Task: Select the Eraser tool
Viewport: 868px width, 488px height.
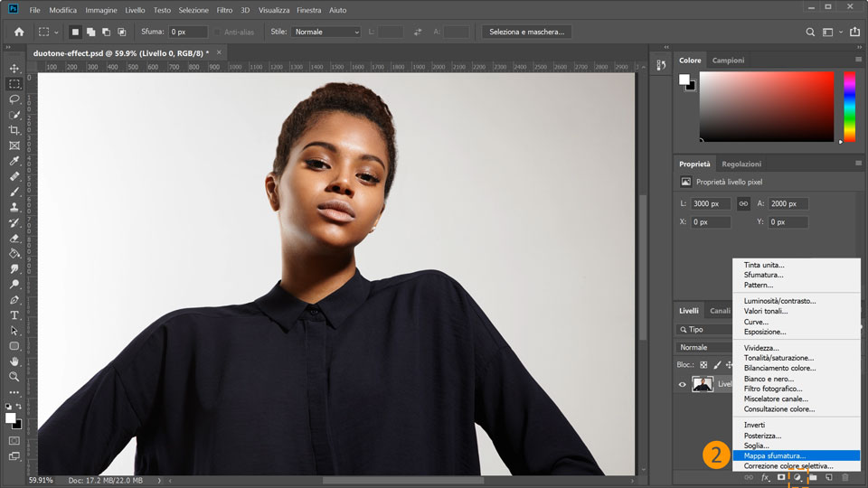Action: [14, 239]
